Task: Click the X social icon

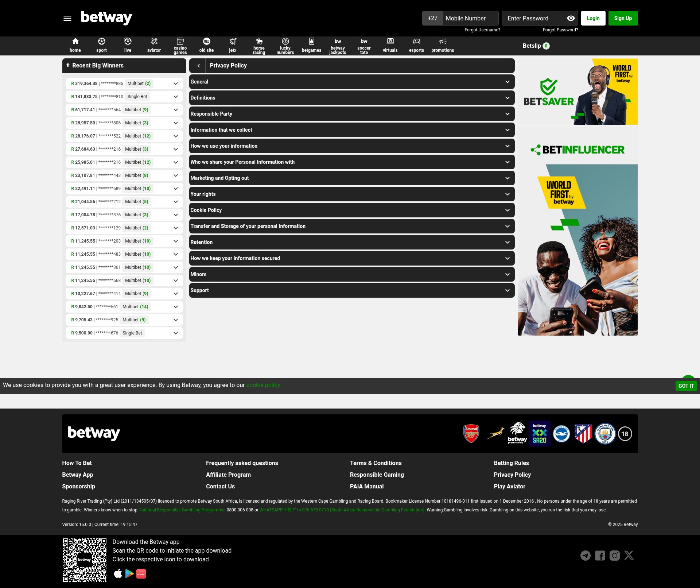Action: [629, 556]
